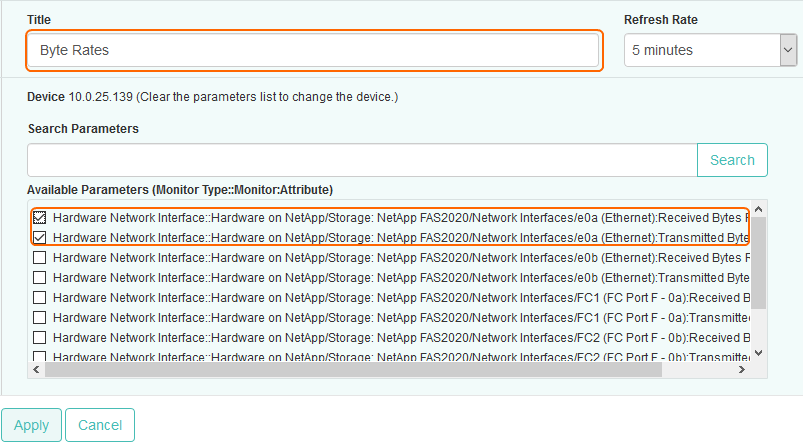The image size is (803, 444).
Task: Check the e0b Received Bytes parameter
Action: (x=39, y=257)
